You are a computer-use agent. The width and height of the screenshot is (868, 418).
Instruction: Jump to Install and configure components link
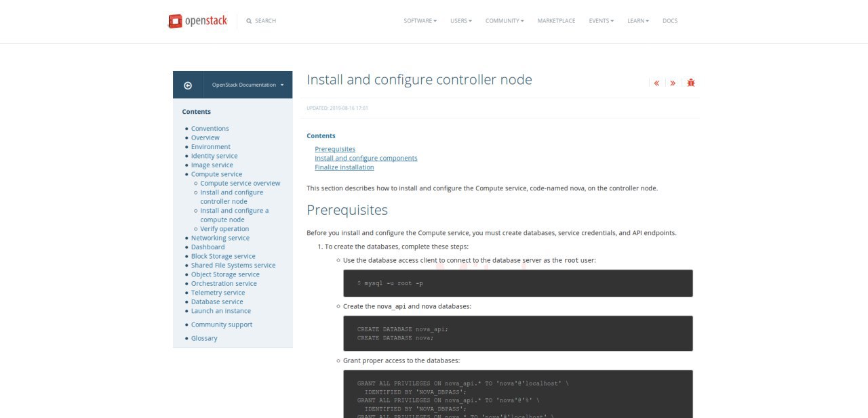pos(366,158)
